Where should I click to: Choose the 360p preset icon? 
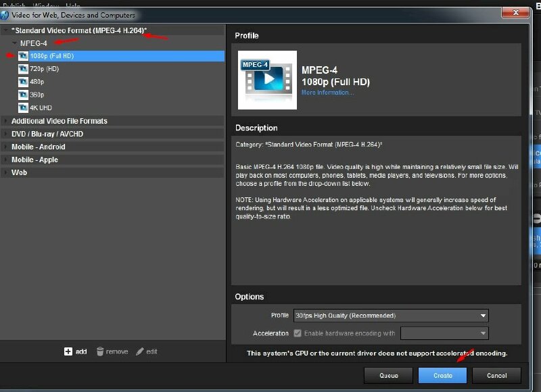click(24, 95)
